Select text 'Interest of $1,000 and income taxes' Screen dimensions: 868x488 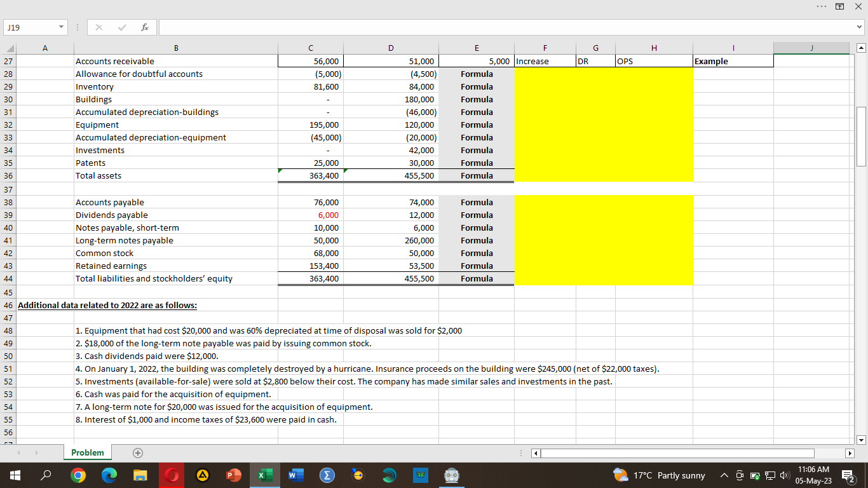point(205,419)
